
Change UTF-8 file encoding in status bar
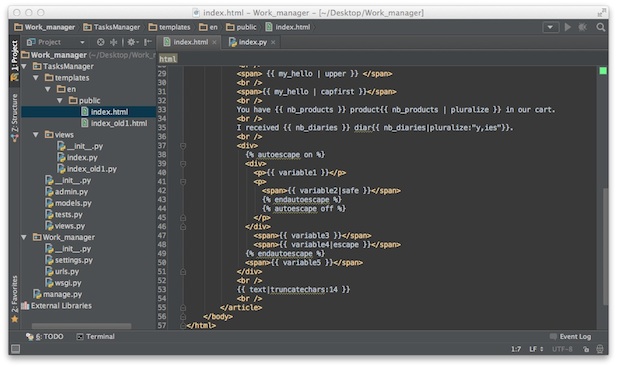(x=562, y=349)
